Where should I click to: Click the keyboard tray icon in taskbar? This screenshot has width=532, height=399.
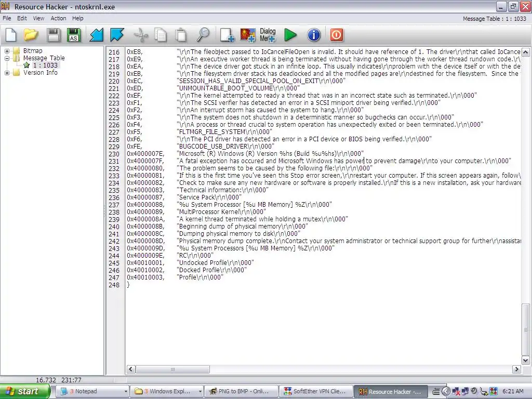(436, 392)
